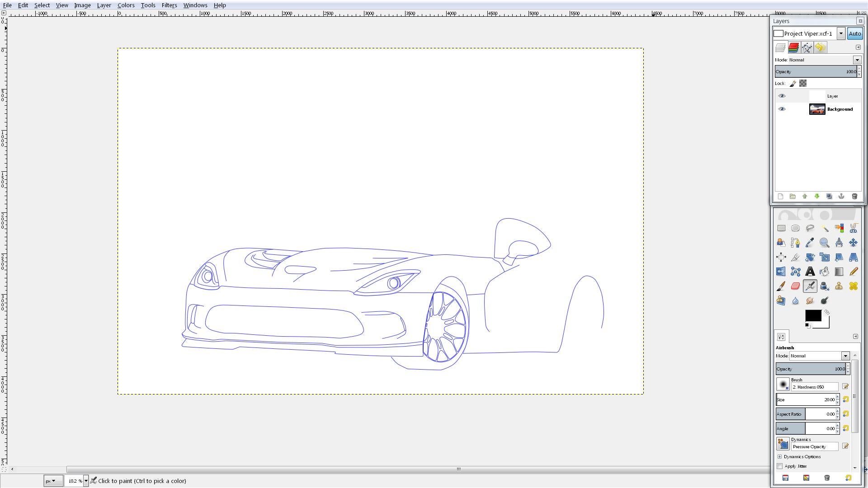Anchor the floating layer
The image size is (868, 488).
point(841,197)
